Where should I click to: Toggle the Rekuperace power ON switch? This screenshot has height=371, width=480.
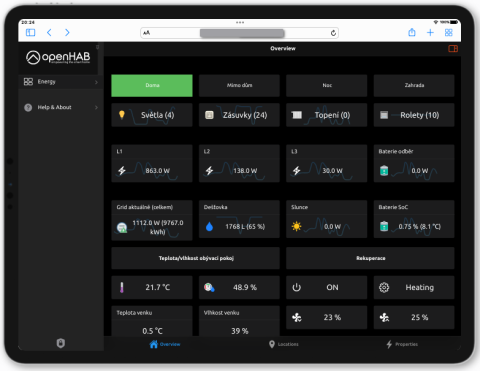(x=327, y=287)
